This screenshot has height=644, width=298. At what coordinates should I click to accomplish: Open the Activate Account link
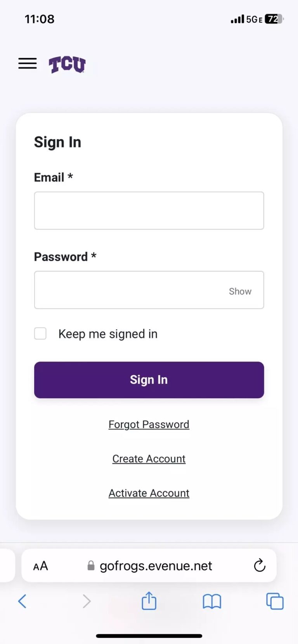click(x=149, y=493)
